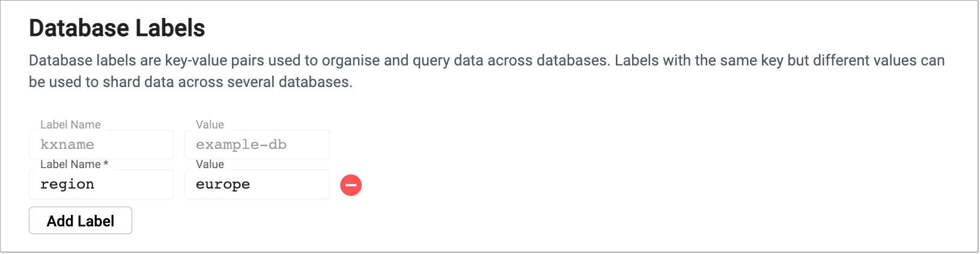Click the word "shard" in the description

point(121,82)
